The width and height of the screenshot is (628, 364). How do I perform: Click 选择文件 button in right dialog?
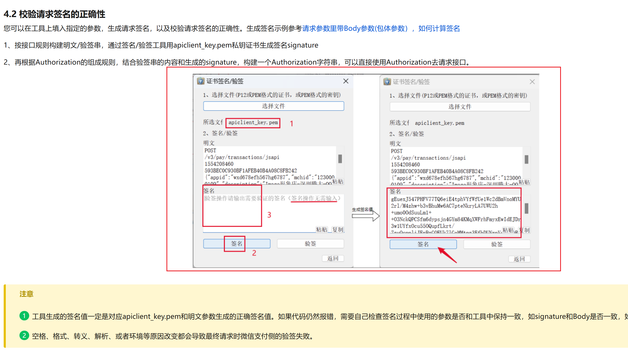[x=460, y=107]
